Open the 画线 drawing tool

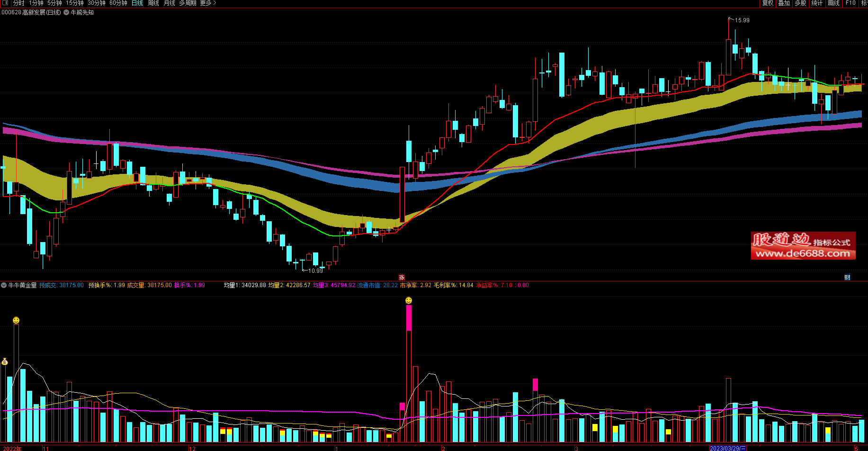pos(833,3)
